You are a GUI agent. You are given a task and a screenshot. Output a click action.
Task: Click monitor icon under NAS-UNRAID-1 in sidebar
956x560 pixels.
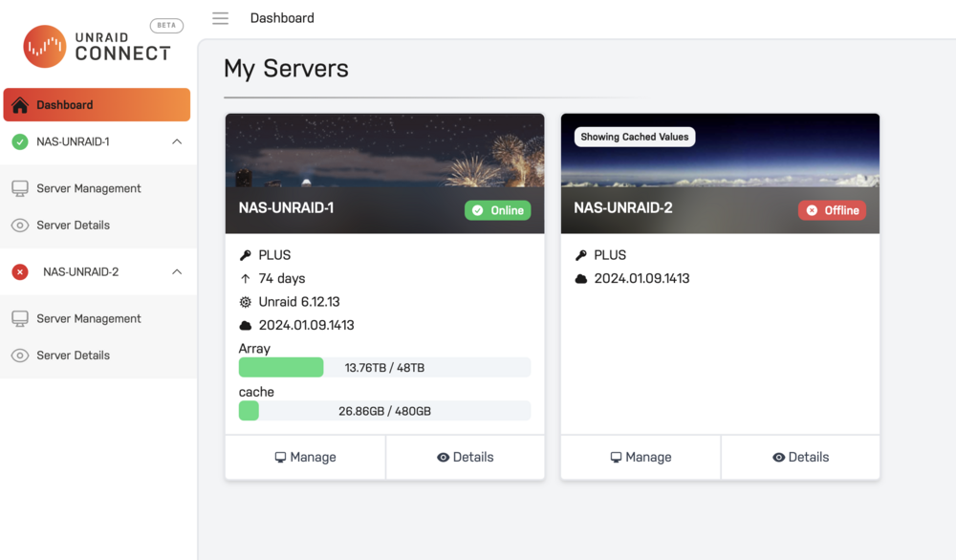click(x=20, y=188)
